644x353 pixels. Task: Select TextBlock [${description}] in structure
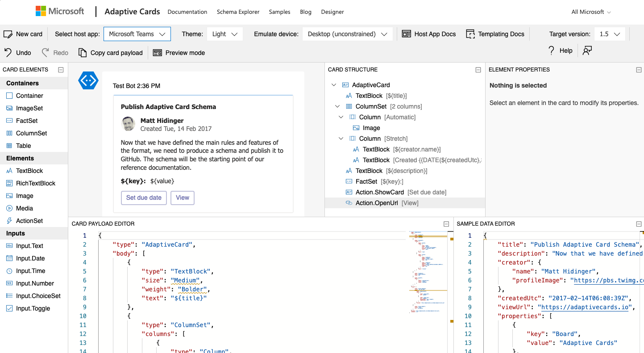pos(405,171)
